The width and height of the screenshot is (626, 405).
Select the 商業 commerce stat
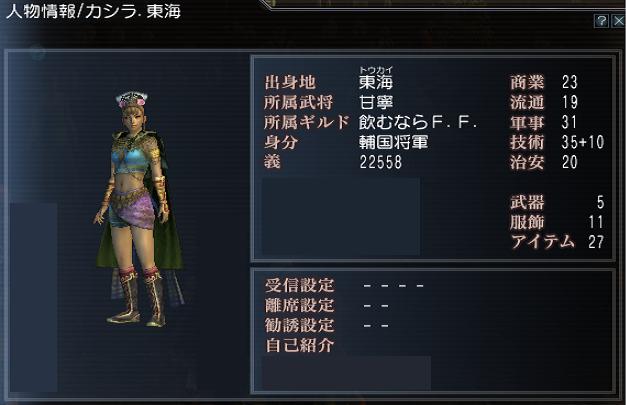point(544,83)
